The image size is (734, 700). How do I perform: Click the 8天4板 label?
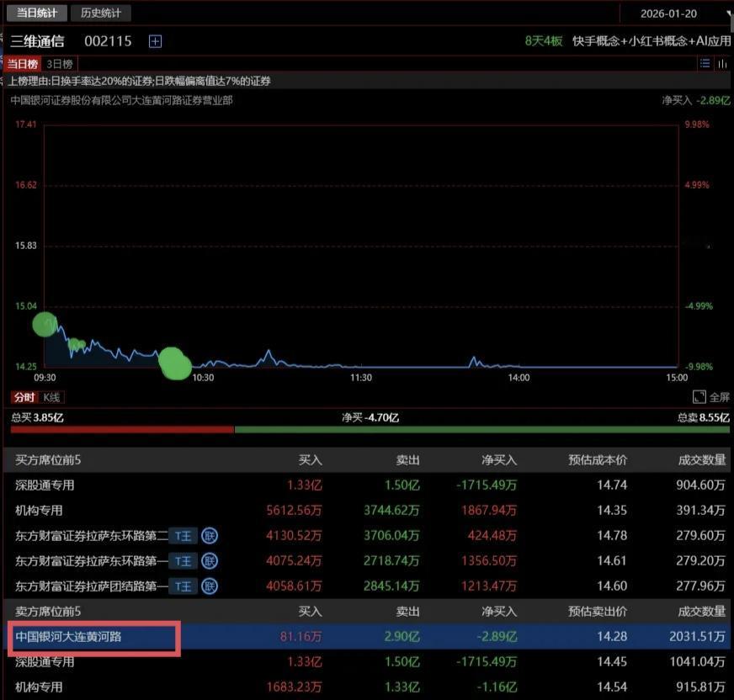pos(544,41)
